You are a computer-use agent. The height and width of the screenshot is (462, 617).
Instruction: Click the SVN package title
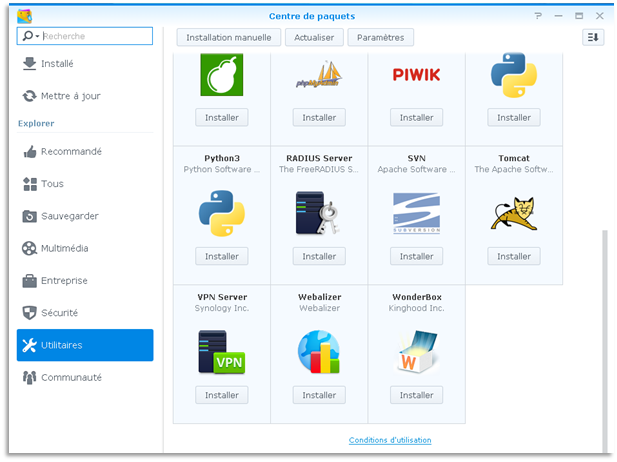tap(416, 158)
